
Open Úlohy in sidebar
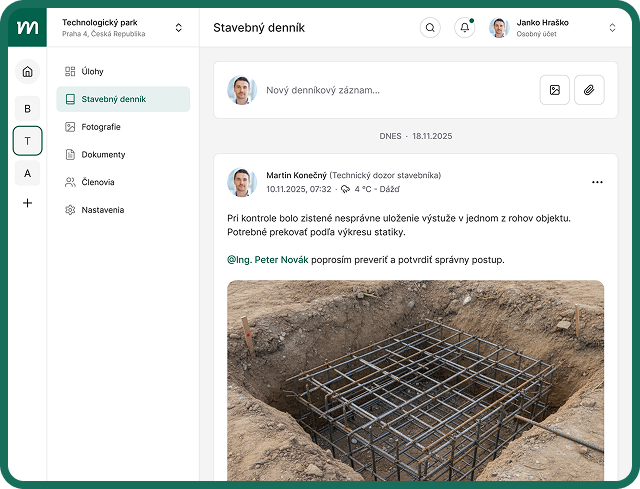click(x=123, y=71)
